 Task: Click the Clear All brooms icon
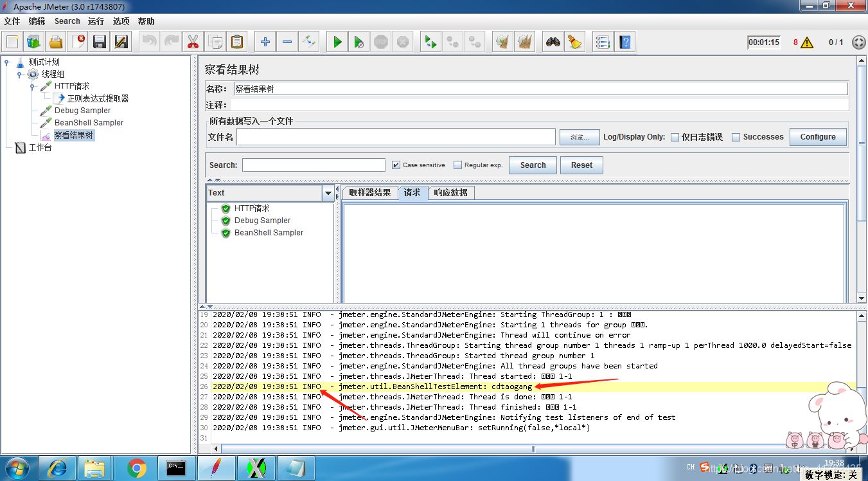(x=524, y=42)
